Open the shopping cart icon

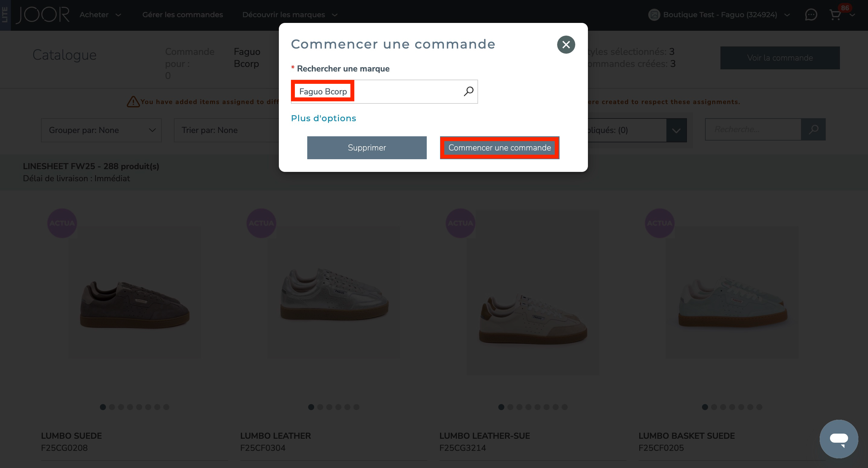(x=835, y=15)
